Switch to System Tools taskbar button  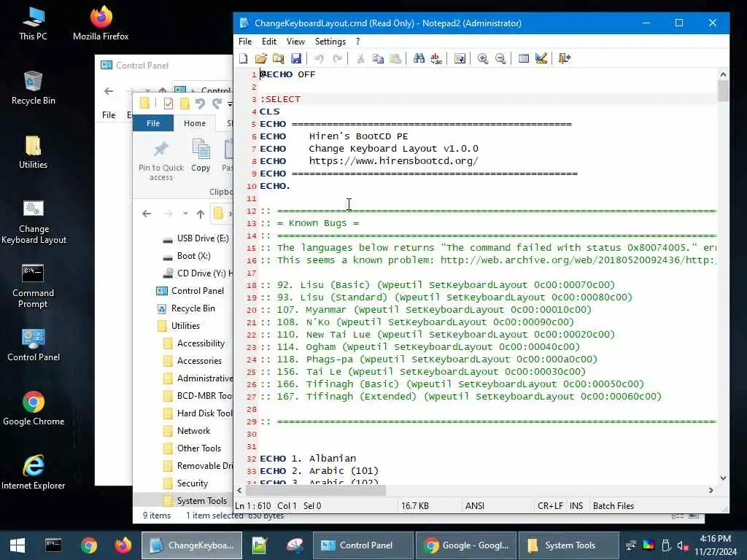[569, 545]
